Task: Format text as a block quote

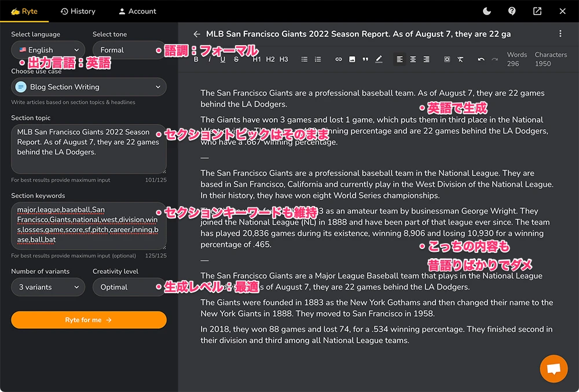Action: pos(365,60)
